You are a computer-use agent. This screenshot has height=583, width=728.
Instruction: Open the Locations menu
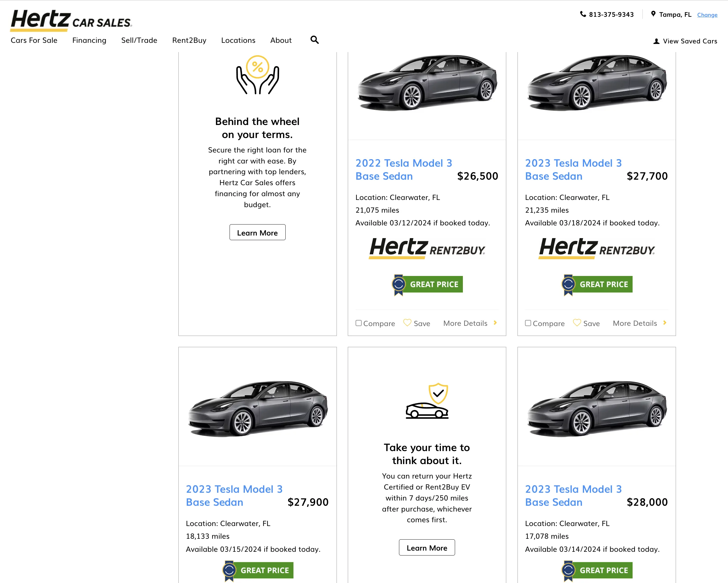(238, 41)
